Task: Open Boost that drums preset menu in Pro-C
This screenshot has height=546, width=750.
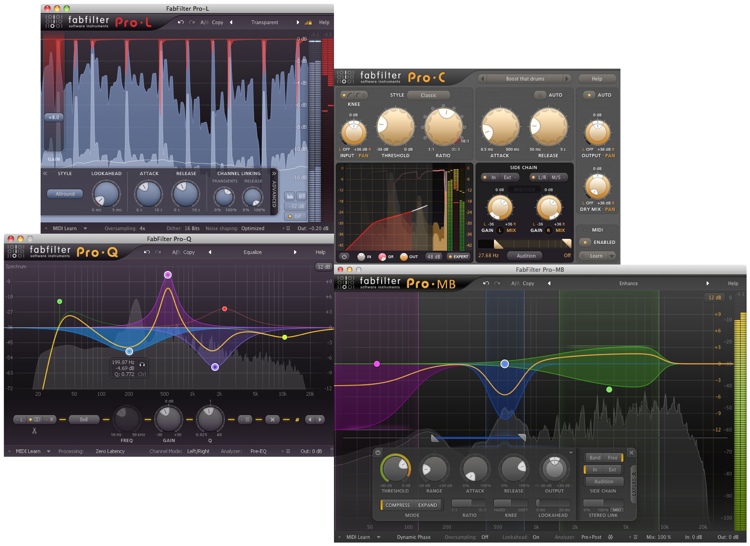Action: pos(525,79)
